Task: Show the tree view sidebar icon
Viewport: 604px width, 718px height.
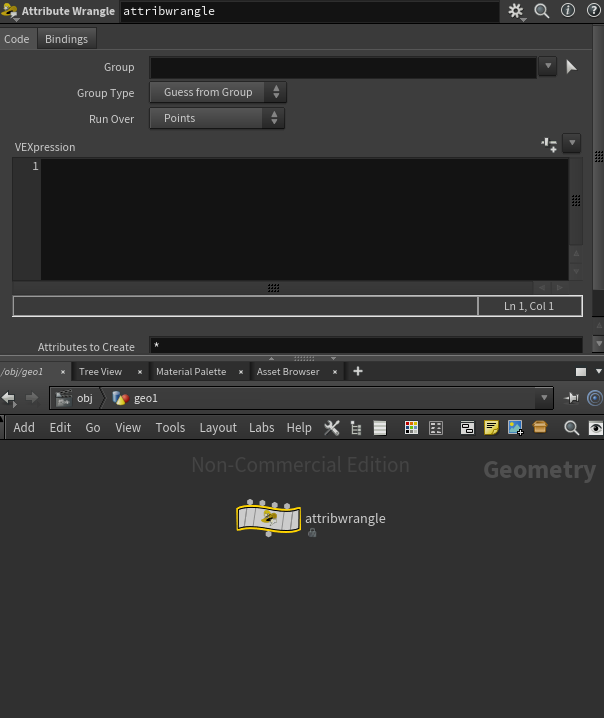Action: pyautogui.click(x=356, y=428)
